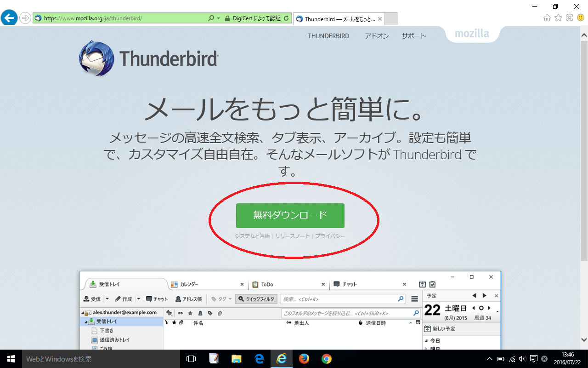Image resolution: width=588 pixels, height=368 pixels.
Task: Click the smiley feedback icon
Action: point(581,18)
